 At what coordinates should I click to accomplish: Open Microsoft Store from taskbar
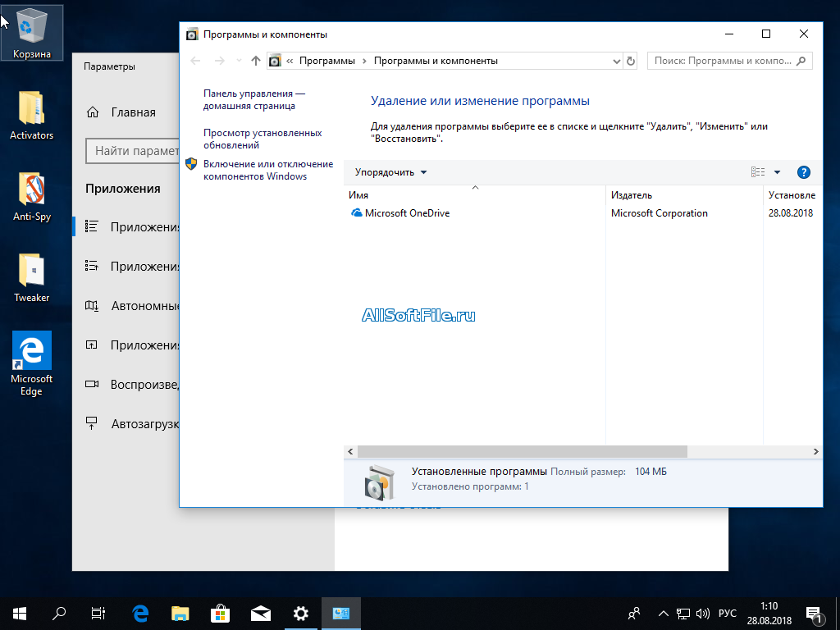pyautogui.click(x=221, y=613)
